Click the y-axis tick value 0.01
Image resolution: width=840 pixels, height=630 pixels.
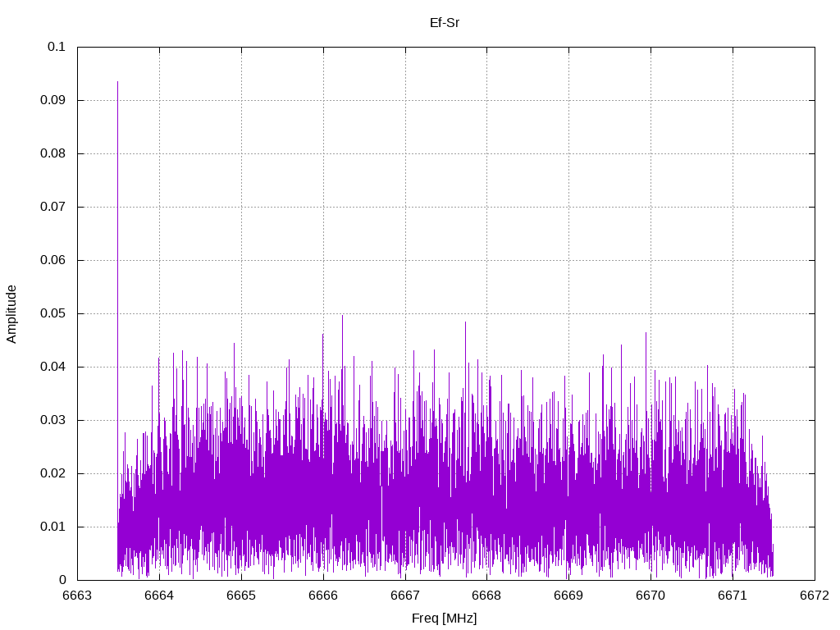52,527
